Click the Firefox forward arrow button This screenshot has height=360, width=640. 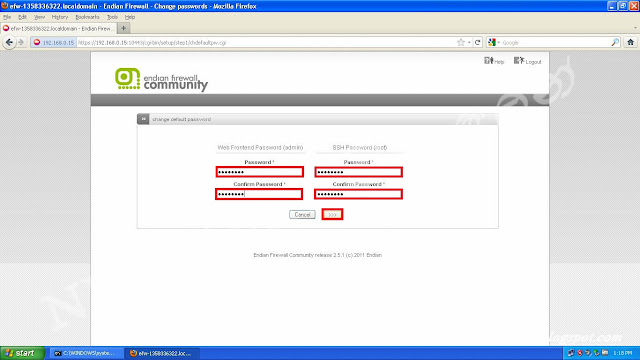pyautogui.click(x=21, y=42)
